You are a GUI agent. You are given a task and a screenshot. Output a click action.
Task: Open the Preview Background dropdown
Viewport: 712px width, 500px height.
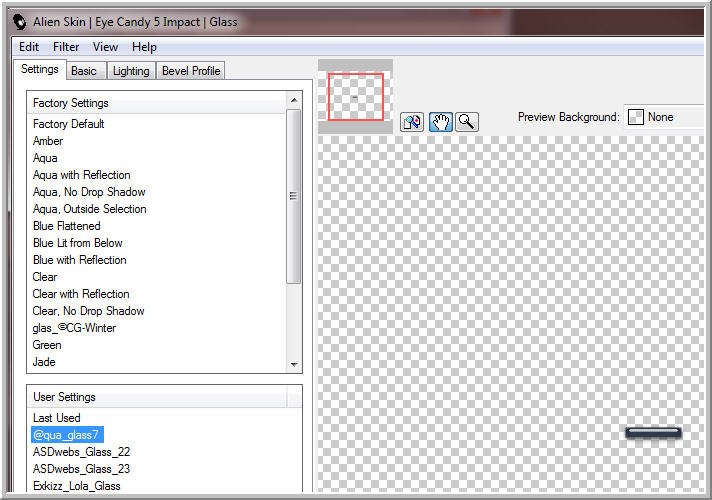pos(664,117)
